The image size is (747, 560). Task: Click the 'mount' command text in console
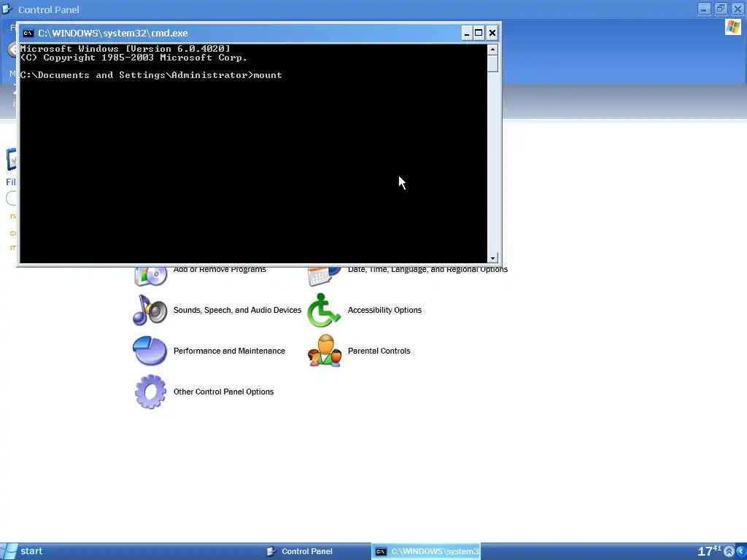268,75
